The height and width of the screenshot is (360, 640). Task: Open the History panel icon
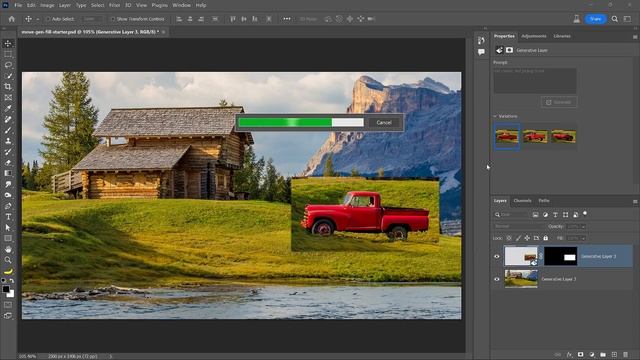pyautogui.click(x=481, y=40)
